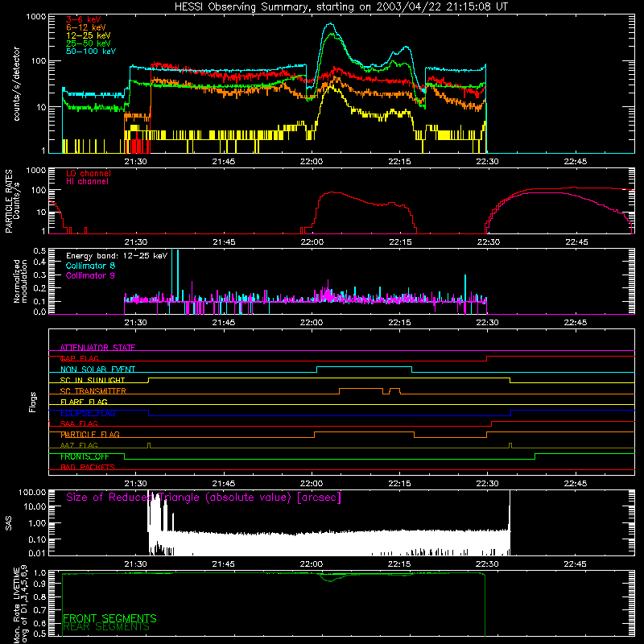The height and width of the screenshot is (644, 644).
Task: Select the Collimator 9 legend entry
Action: (x=90, y=275)
